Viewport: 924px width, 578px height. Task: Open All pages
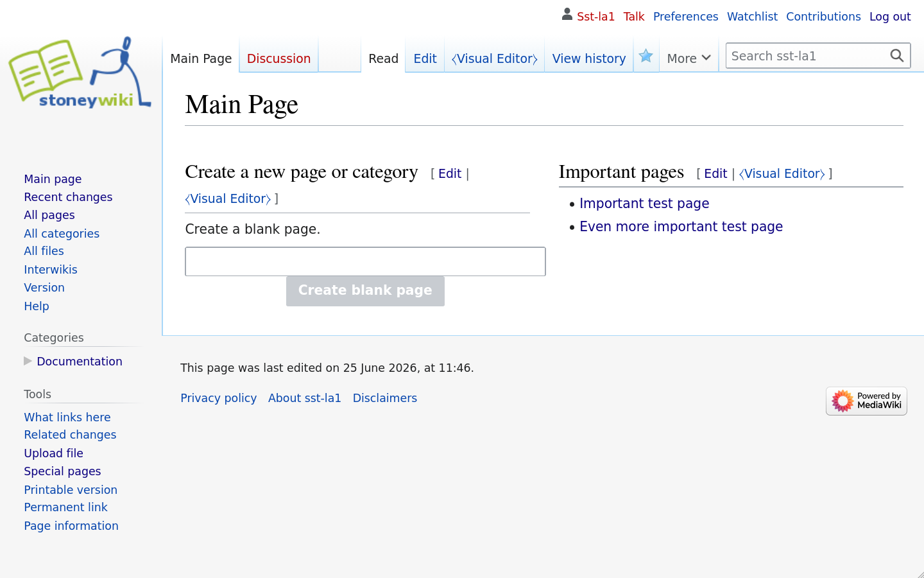[49, 215]
